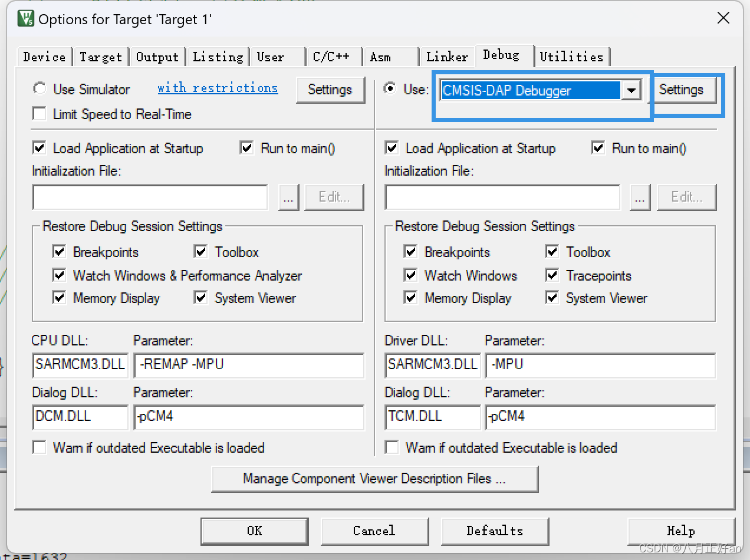Open the Utilities tab
Viewport: 750px width, 560px height.
[x=572, y=57]
